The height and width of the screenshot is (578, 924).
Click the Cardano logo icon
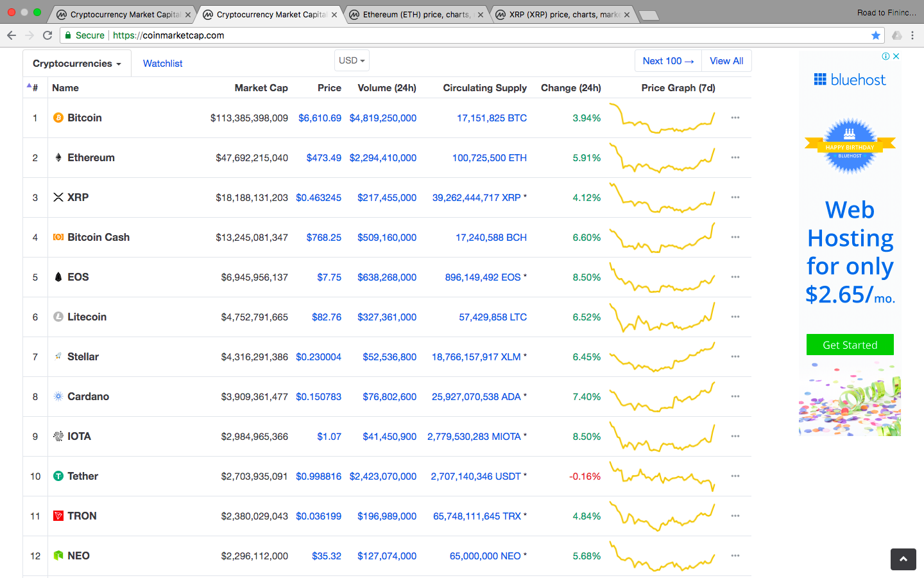coord(58,396)
